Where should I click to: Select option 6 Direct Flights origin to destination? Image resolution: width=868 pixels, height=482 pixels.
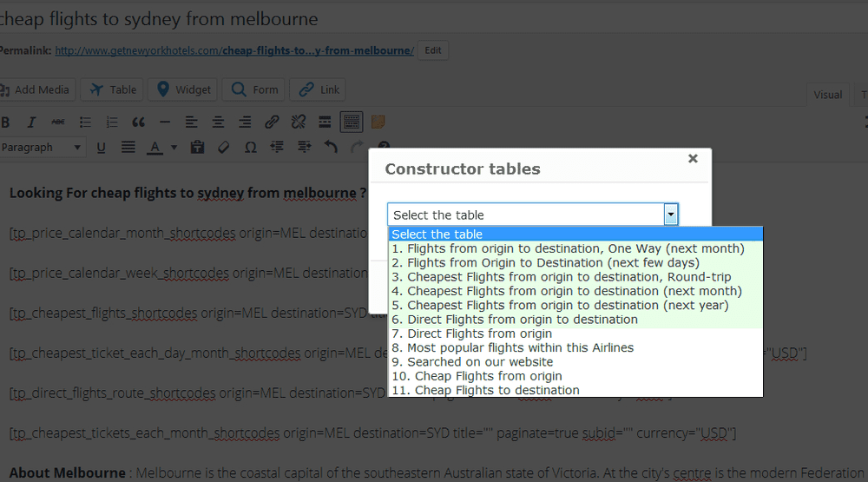coord(575,320)
